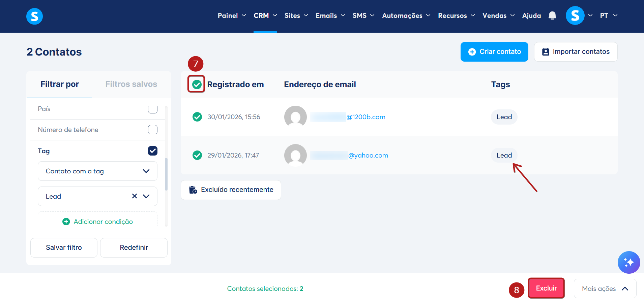The width and height of the screenshot is (644, 304).
Task: Open the Recursos menu
Action: pyautogui.click(x=456, y=15)
